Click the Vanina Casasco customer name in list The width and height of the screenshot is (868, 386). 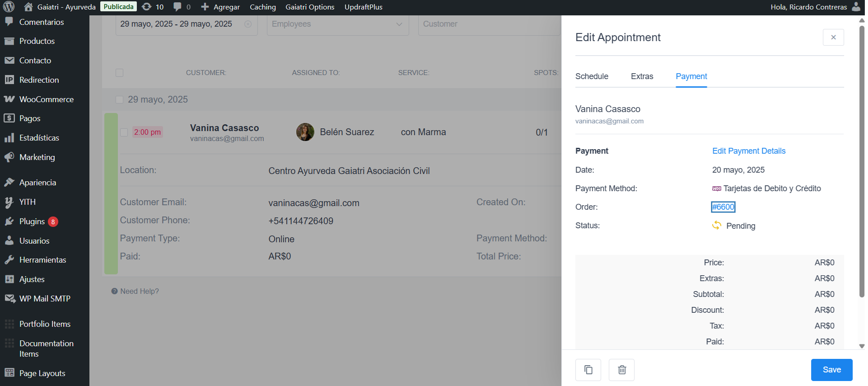(224, 128)
